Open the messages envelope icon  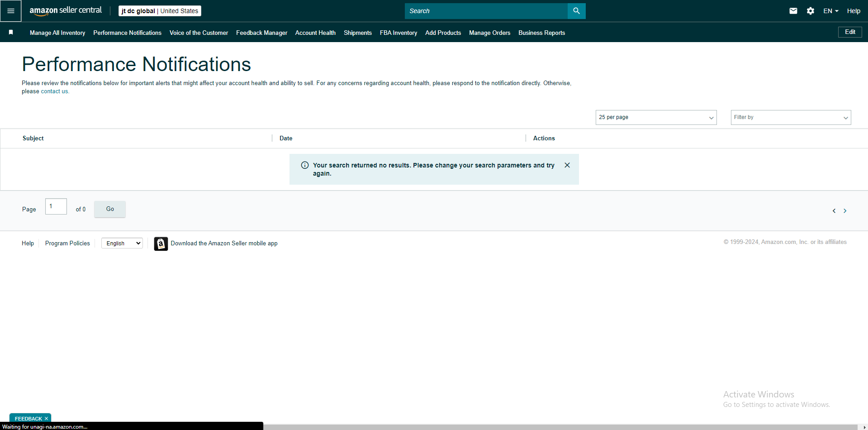coord(793,11)
